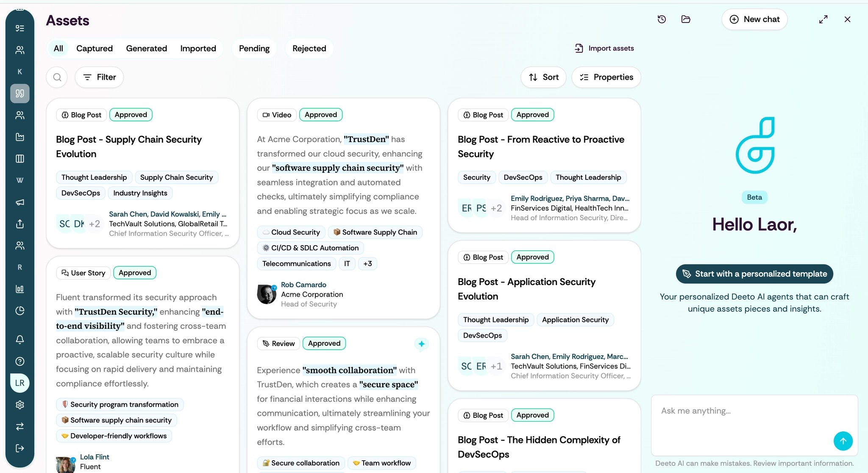Click the Supply Chain Security tag
The image size is (868, 473).
[176, 177]
